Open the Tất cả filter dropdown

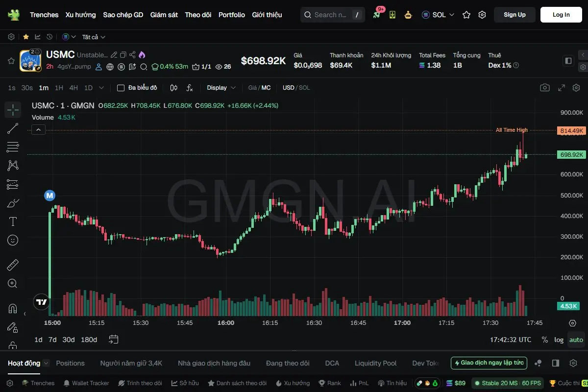click(94, 37)
